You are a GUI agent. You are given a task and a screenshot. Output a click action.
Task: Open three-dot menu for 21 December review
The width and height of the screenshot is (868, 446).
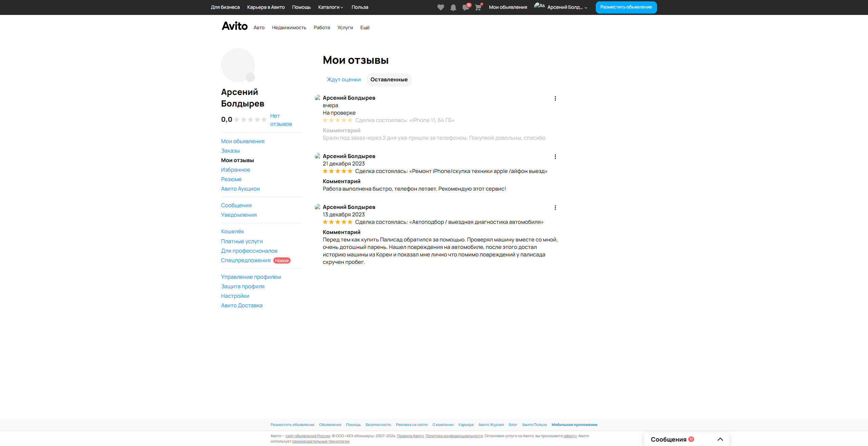[555, 157]
